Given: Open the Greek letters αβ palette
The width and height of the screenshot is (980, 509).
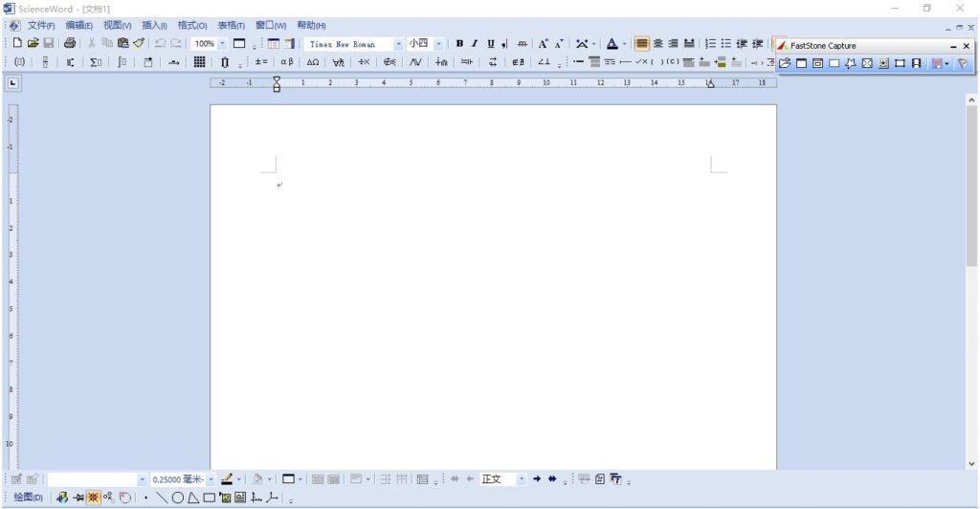Looking at the screenshot, I should 287,62.
